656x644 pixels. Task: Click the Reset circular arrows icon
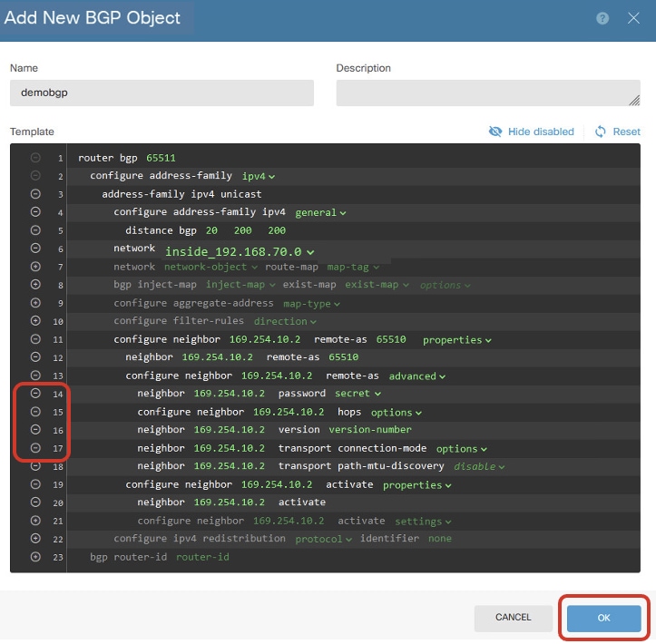[x=601, y=132]
